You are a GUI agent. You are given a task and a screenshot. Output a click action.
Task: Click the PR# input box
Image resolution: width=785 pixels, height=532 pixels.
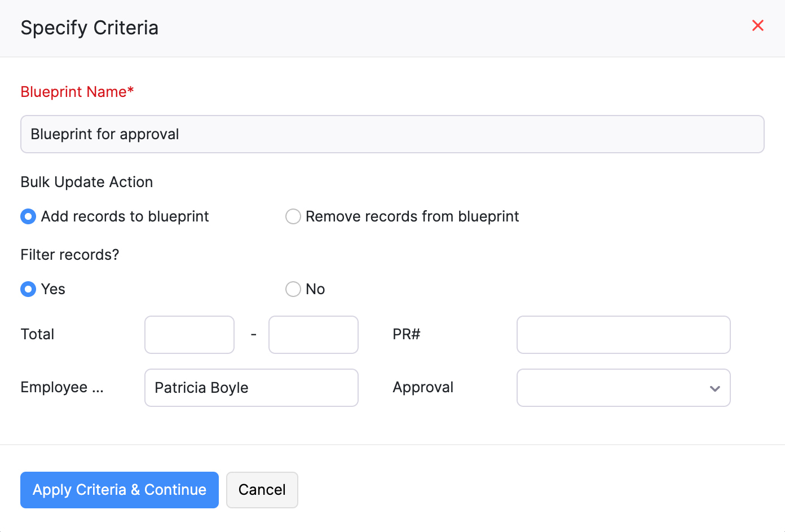click(x=623, y=335)
